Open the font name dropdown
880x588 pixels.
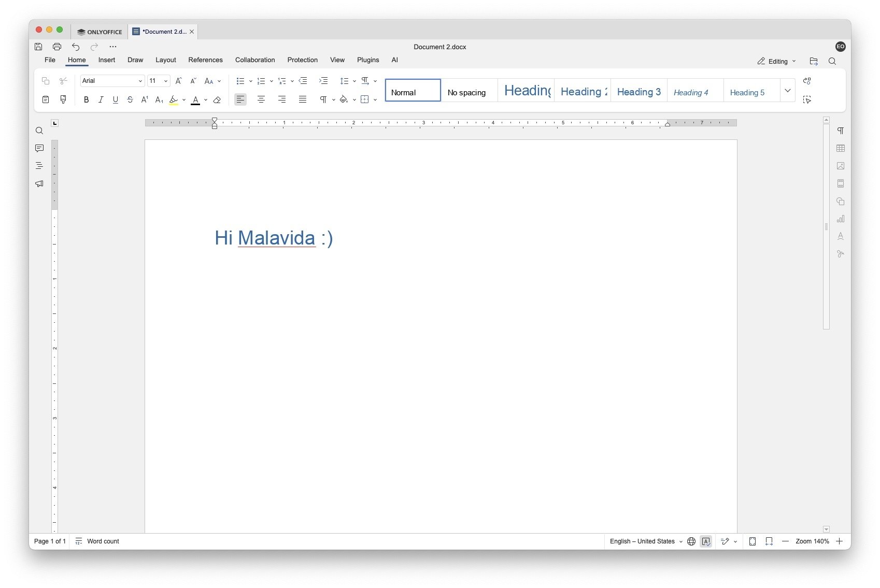click(139, 81)
